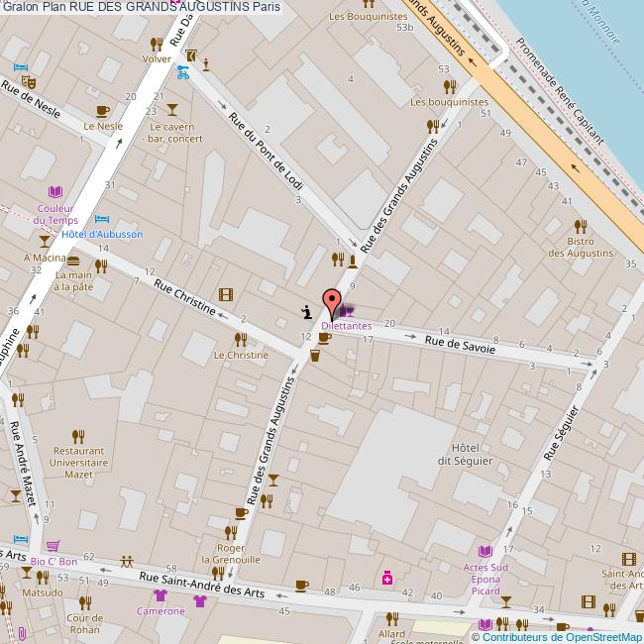
Task: Click the red location marker pin
Action: 333,301
